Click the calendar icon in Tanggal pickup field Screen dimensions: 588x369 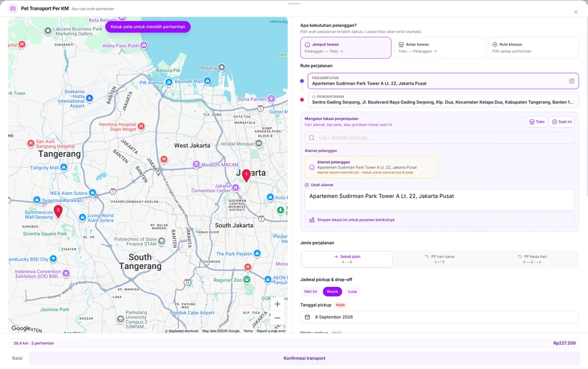[x=307, y=317]
